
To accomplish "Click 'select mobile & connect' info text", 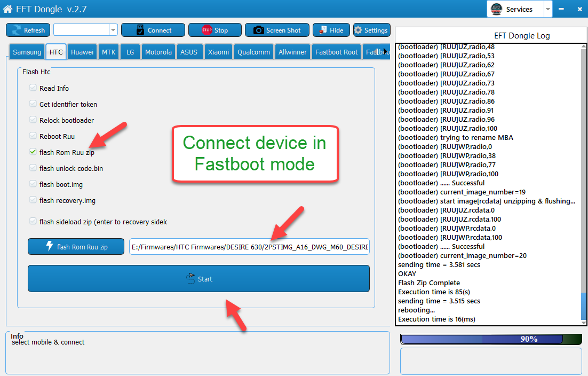I will [x=48, y=342].
